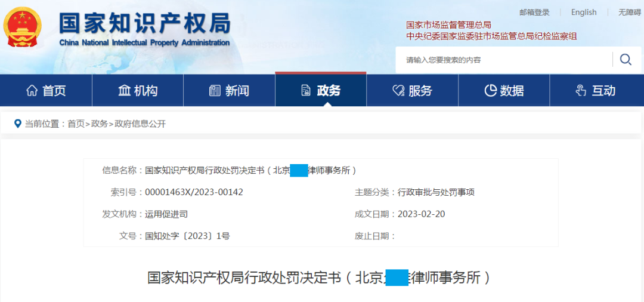Open the 机构 navigation tab

[x=138, y=90]
